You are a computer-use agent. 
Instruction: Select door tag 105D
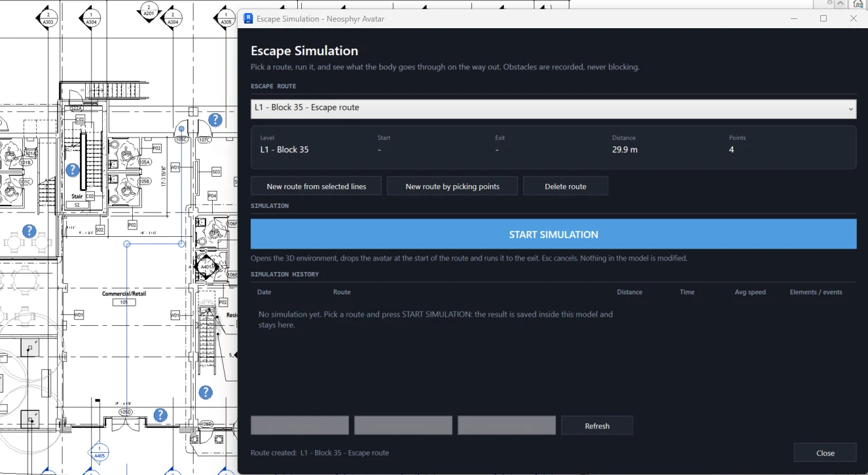125,412
